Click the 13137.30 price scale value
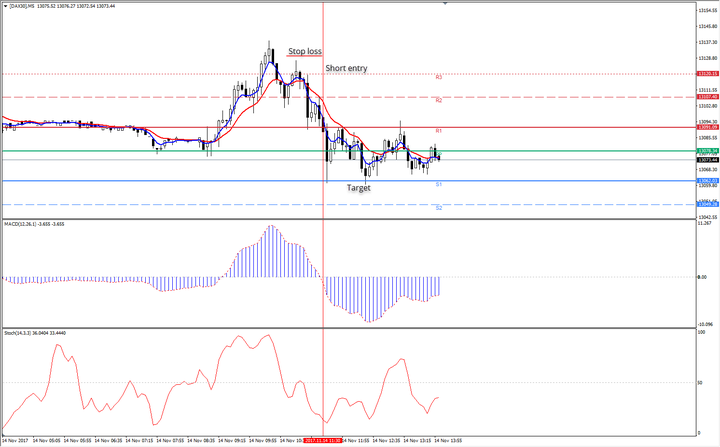 [x=708, y=42]
